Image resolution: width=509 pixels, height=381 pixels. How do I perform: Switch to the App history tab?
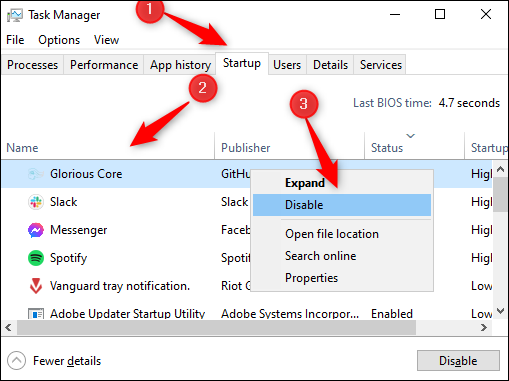[180, 65]
